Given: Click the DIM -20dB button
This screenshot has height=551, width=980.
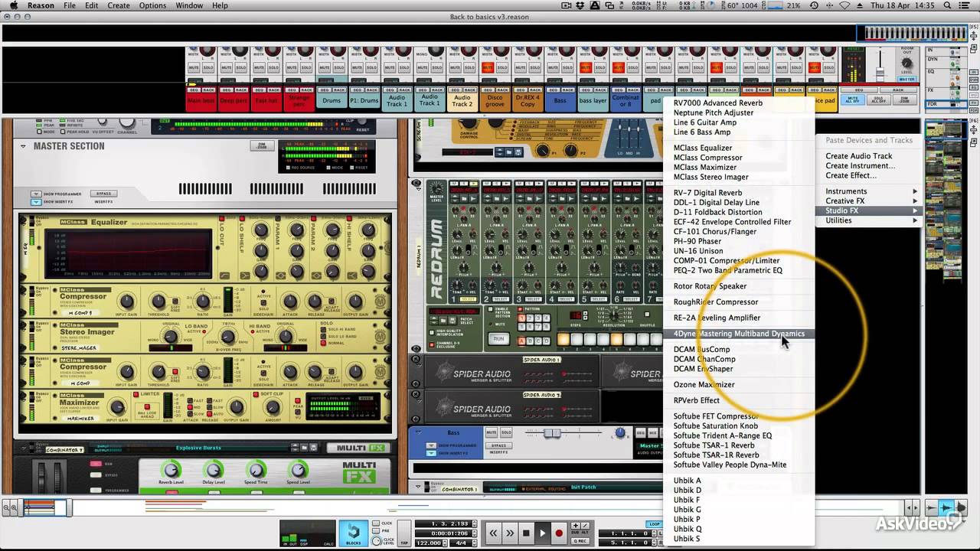Looking at the screenshot, I should tap(262, 145).
